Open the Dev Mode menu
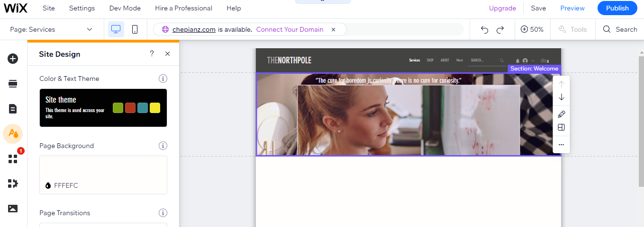This screenshot has height=227, width=644. pos(125,8)
